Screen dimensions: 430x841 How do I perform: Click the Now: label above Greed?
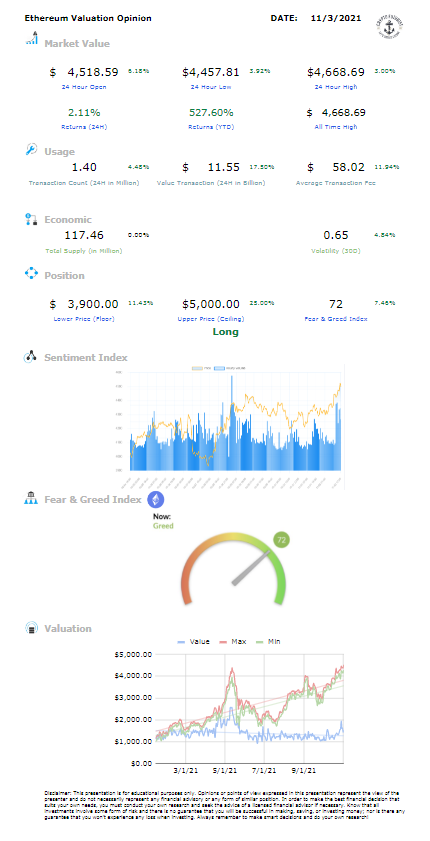click(x=162, y=517)
